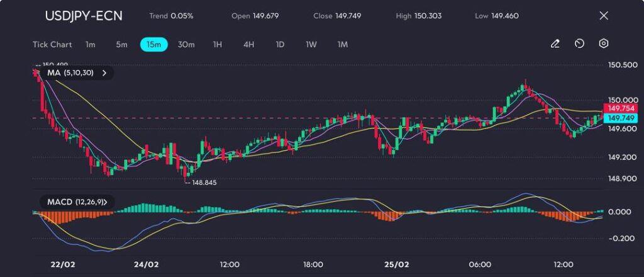
Task: Select the 5m timeframe
Action: [x=121, y=45]
